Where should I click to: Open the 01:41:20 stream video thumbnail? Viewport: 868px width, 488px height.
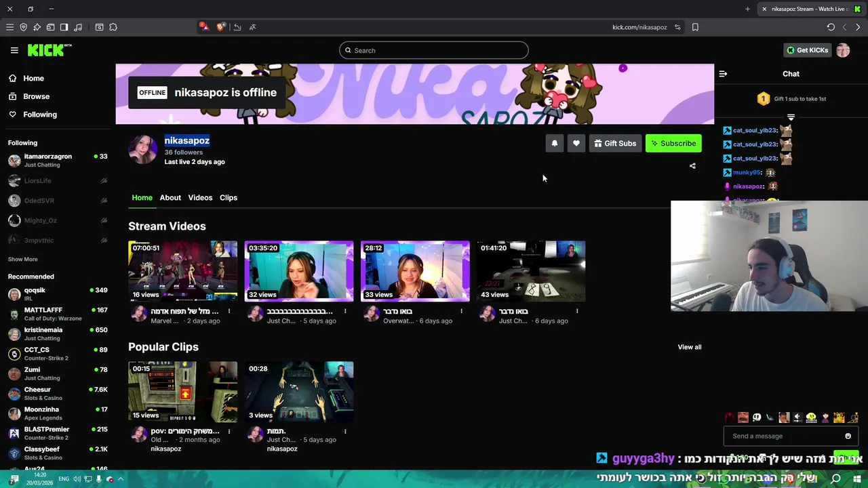(x=531, y=271)
